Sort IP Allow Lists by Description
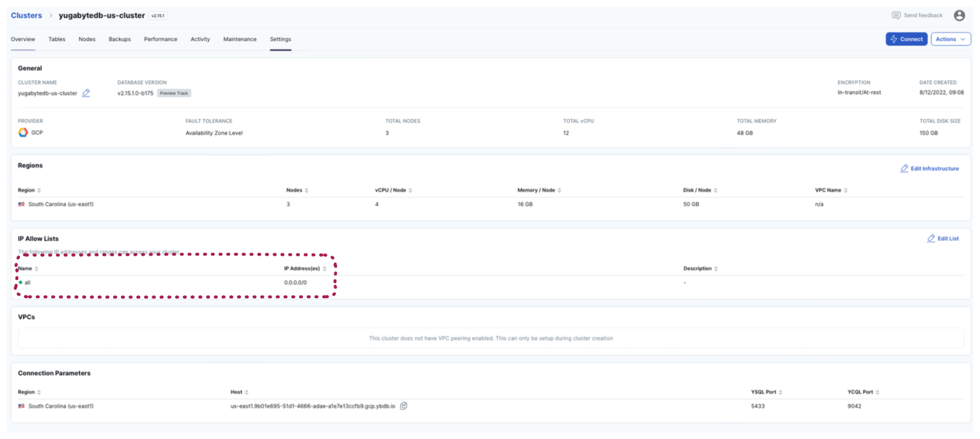980x439 pixels. point(716,269)
